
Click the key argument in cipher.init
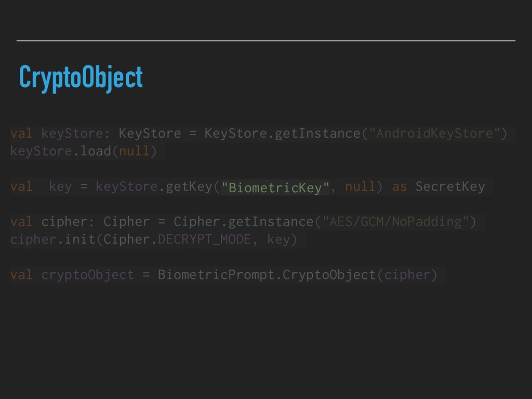278,240
